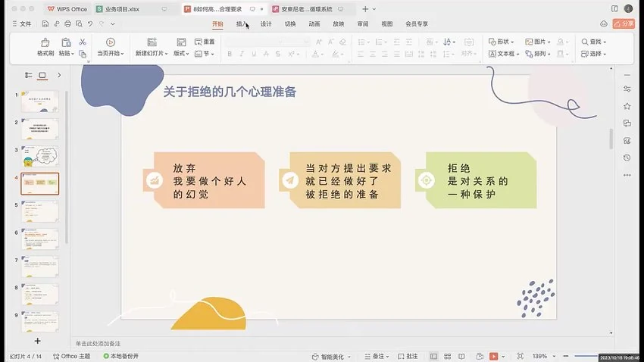Click the Share (分享) button

(x=624, y=23)
